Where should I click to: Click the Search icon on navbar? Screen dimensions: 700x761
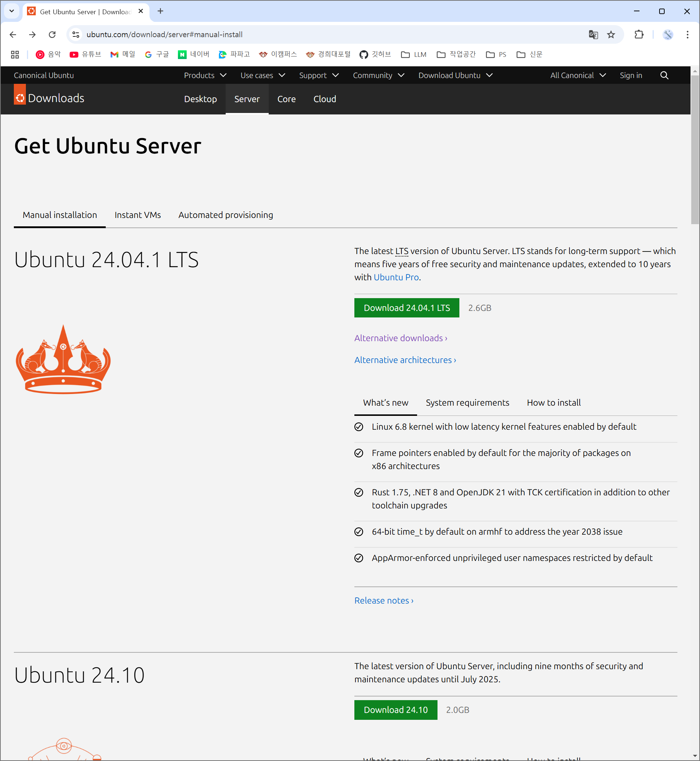[664, 75]
